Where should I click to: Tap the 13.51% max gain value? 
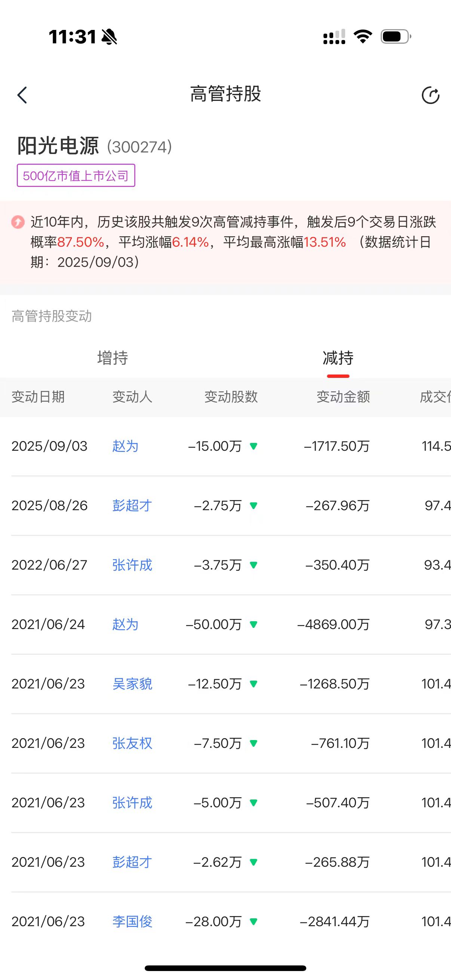325,242
